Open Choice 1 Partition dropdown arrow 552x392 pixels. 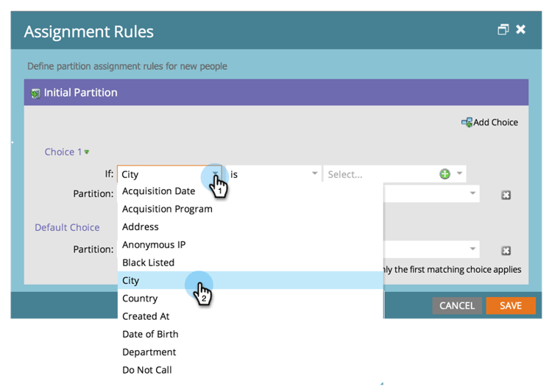[473, 194]
